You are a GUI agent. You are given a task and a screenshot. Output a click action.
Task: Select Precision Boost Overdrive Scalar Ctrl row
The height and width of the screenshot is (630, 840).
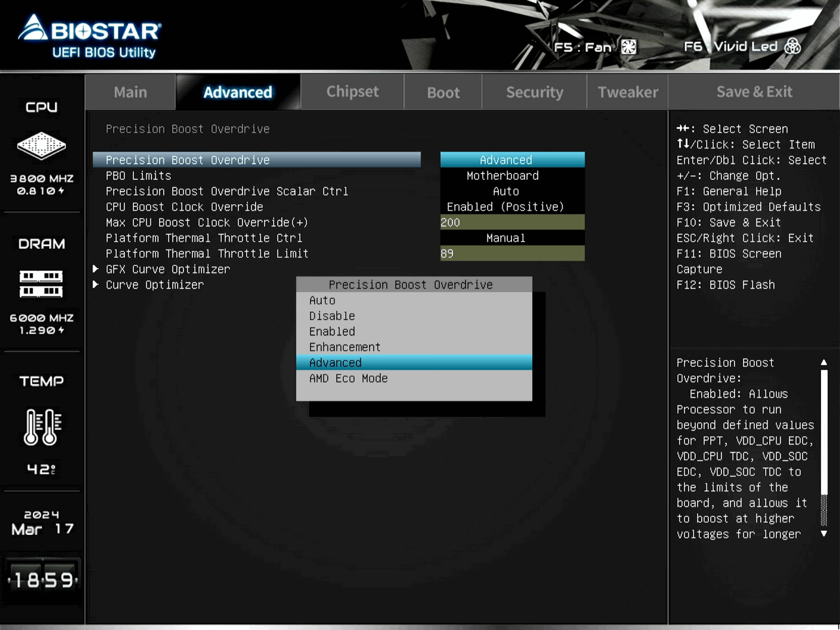tap(227, 191)
